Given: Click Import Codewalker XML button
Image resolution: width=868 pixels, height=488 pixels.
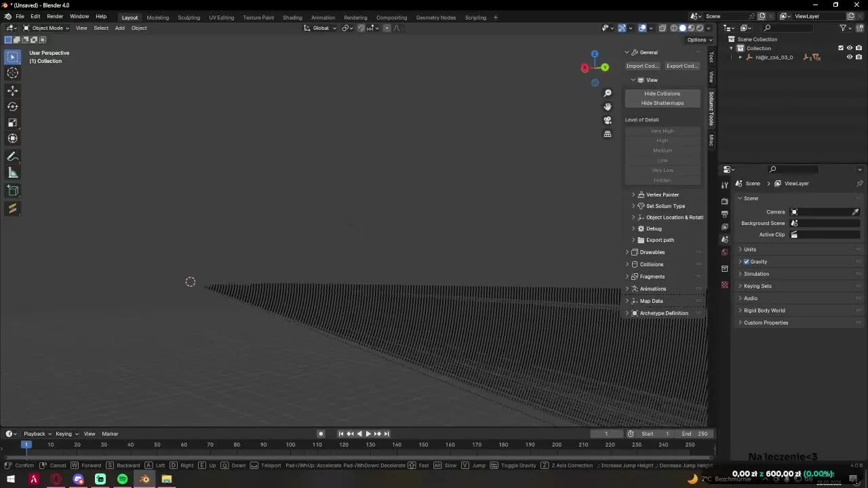Looking at the screenshot, I should click(x=642, y=66).
